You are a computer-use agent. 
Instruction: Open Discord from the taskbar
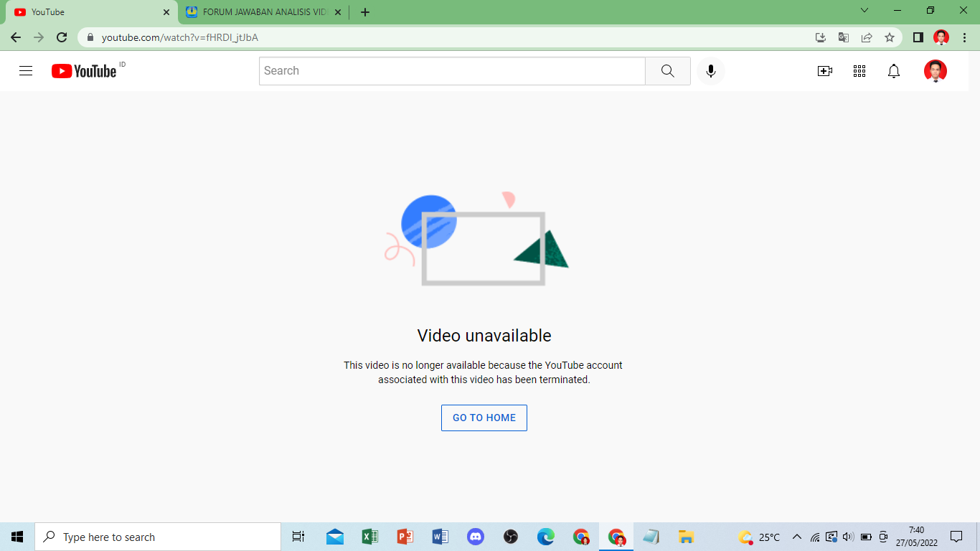[x=475, y=537]
